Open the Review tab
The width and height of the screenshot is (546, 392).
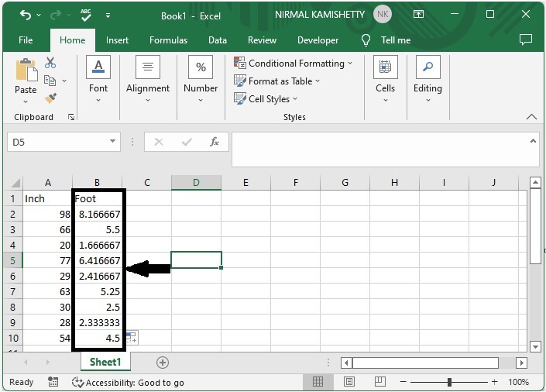tap(262, 40)
